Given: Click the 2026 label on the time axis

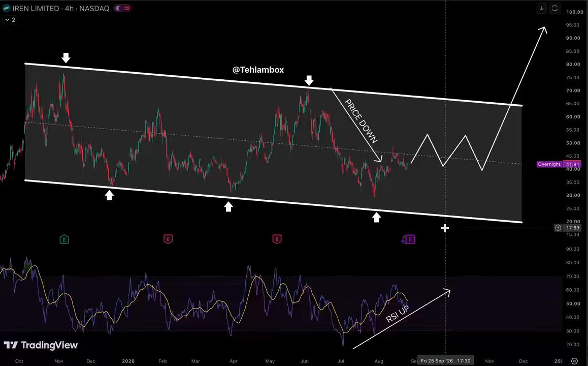Looking at the screenshot, I should tap(128, 361).
